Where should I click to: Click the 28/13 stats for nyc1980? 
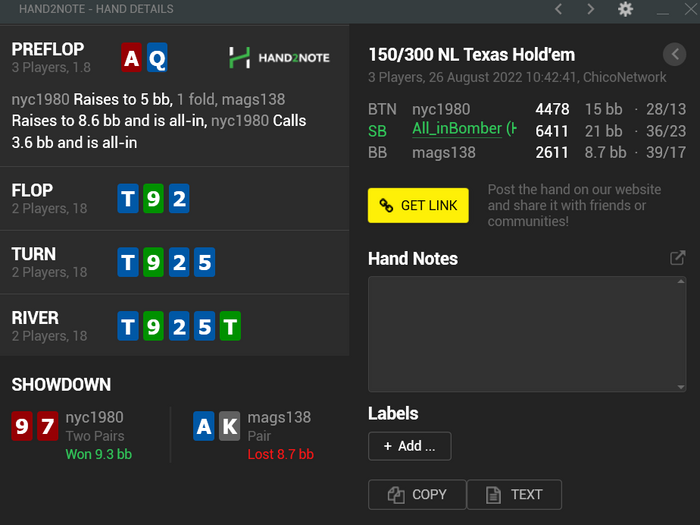(666, 109)
